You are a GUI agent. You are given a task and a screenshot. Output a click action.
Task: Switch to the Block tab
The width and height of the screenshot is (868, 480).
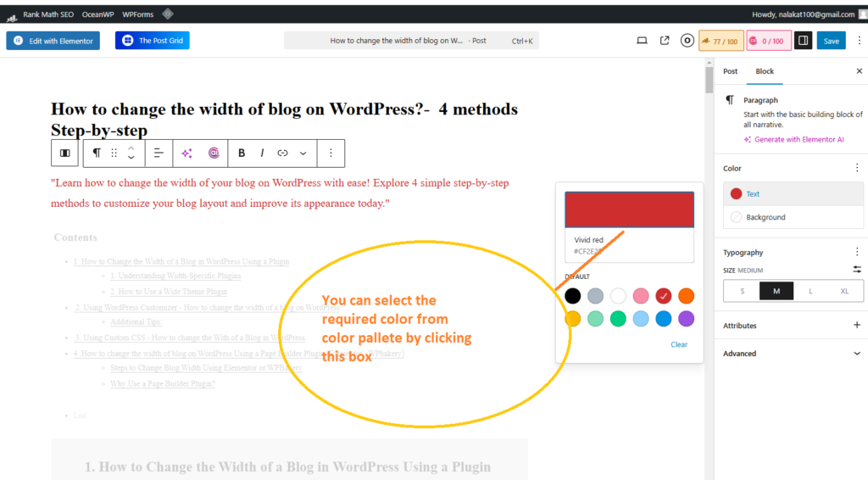point(765,71)
